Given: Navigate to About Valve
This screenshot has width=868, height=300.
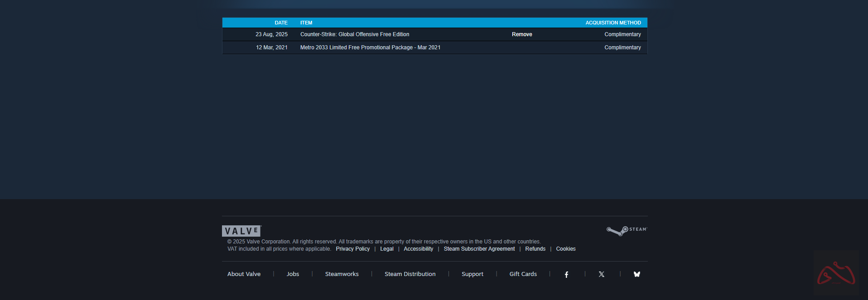Looking at the screenshot, I should (x=244, y=274).
